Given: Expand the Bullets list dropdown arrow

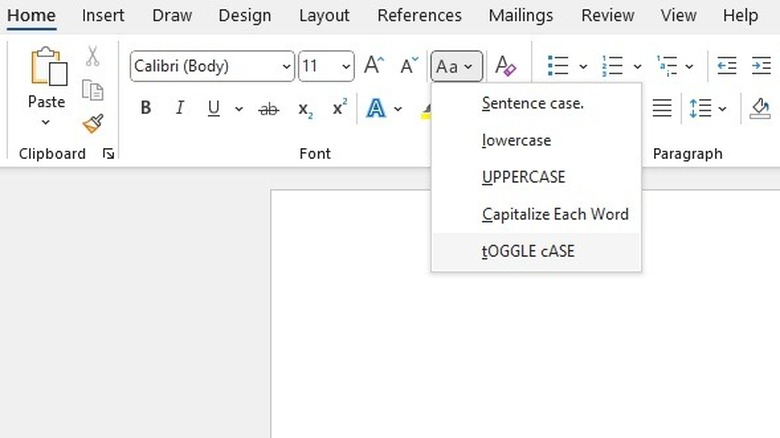Looking at the screenshot, I should point(582,67).
